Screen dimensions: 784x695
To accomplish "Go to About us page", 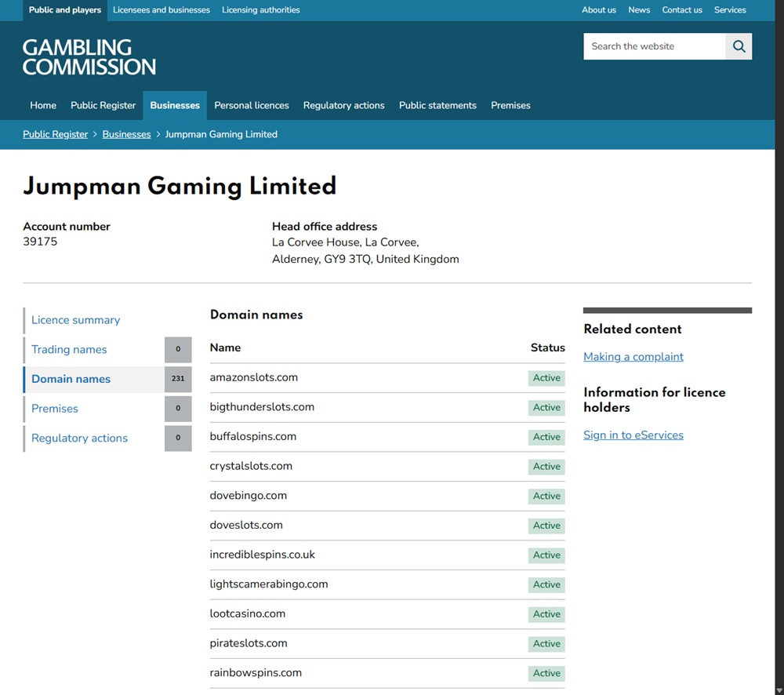I will click(598, 10).
